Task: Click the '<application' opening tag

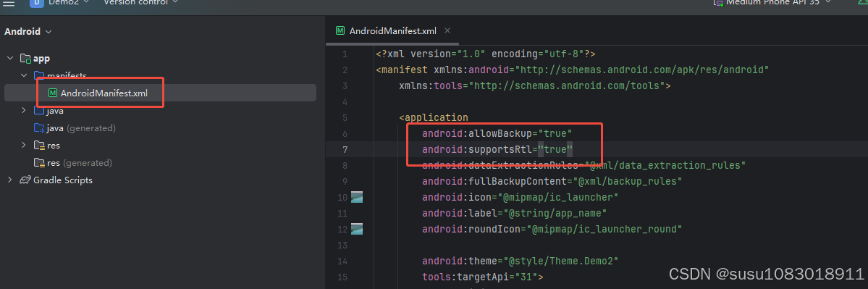Action: 434,117
